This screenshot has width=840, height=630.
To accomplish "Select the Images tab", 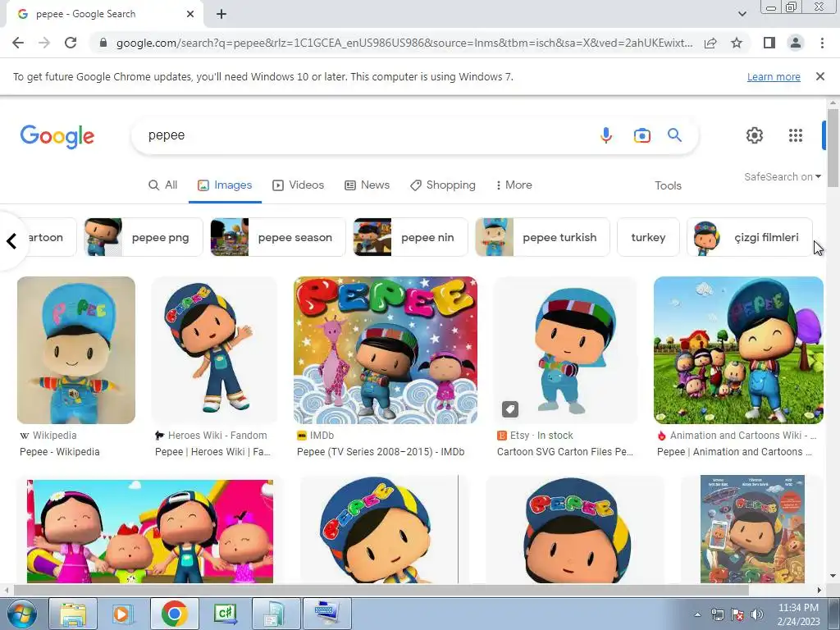I will pos(225,185).
